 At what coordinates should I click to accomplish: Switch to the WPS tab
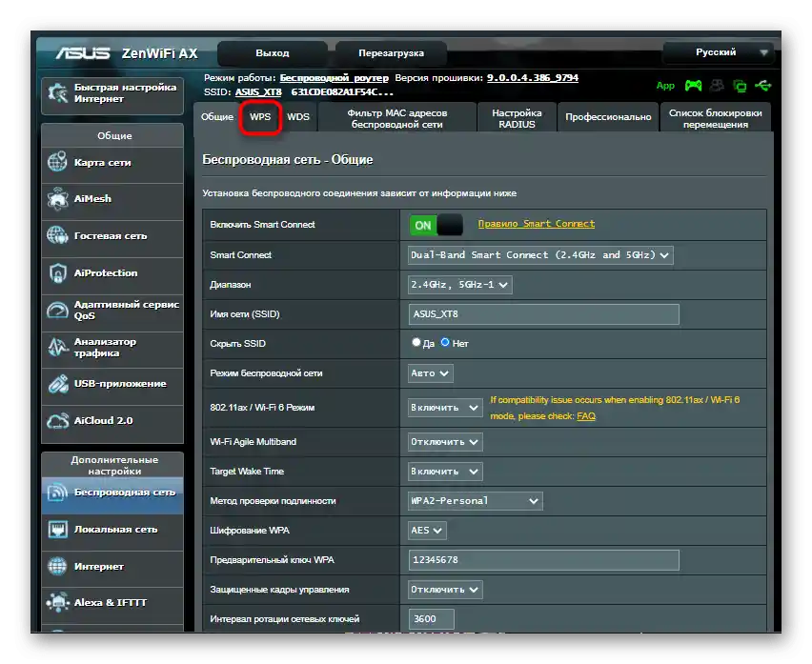[260, 117]
